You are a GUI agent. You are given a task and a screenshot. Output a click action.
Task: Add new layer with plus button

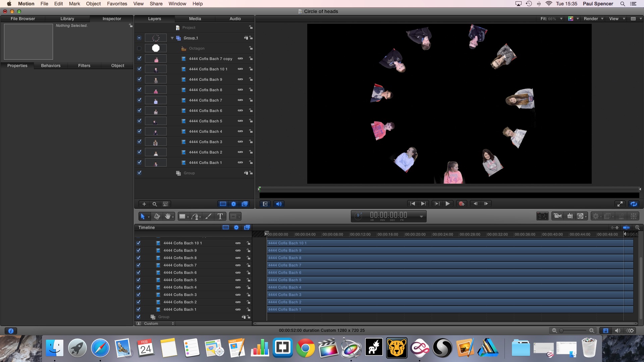point(144,204)
